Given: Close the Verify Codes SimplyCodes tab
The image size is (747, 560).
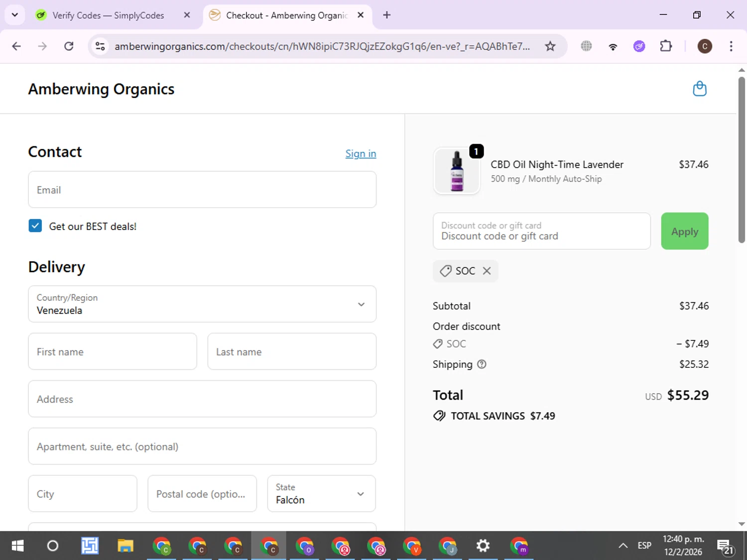Looking at the screenshot, I should pos(187,15).
